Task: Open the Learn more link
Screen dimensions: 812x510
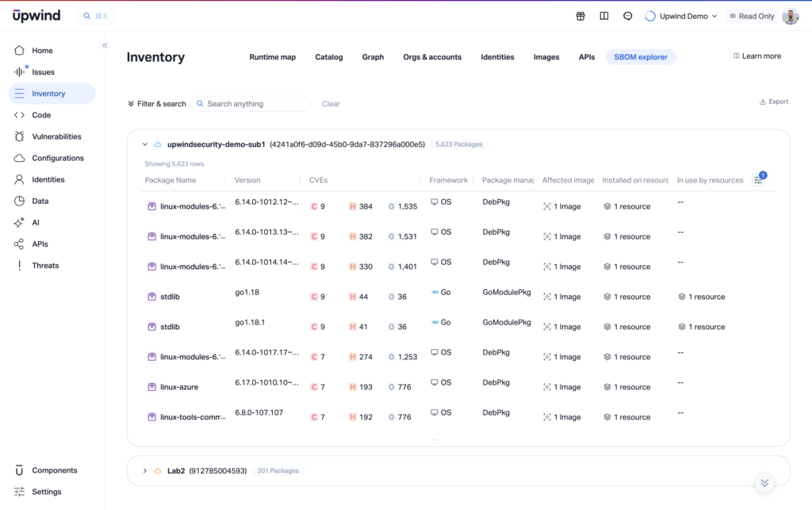Action: tap(757, 56)
